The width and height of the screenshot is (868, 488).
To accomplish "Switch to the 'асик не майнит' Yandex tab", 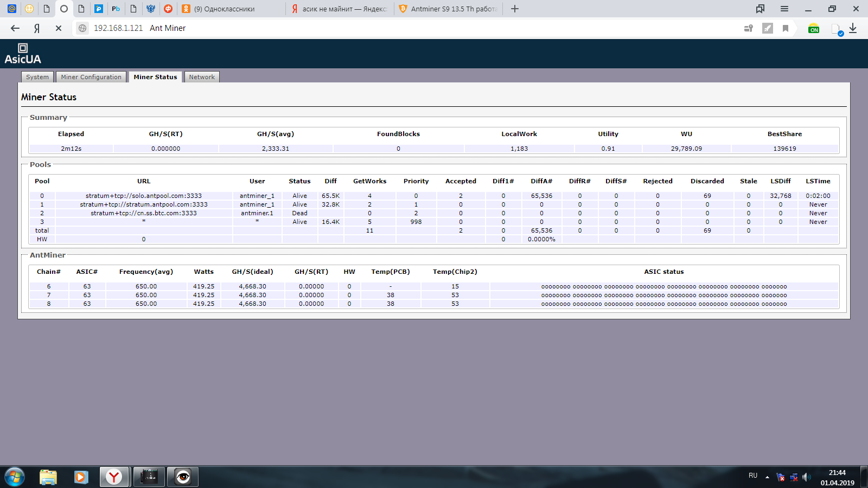I will pos(340,9).
